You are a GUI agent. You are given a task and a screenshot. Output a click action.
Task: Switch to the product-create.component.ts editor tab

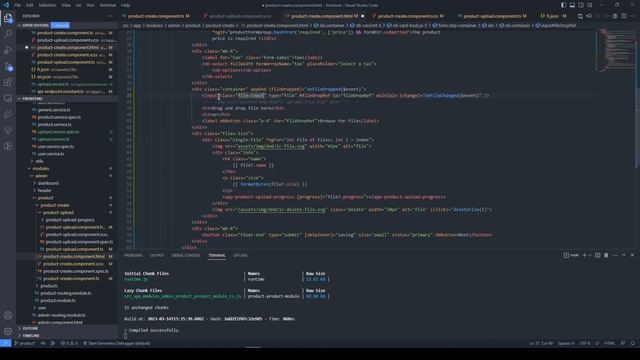[156, 16]
